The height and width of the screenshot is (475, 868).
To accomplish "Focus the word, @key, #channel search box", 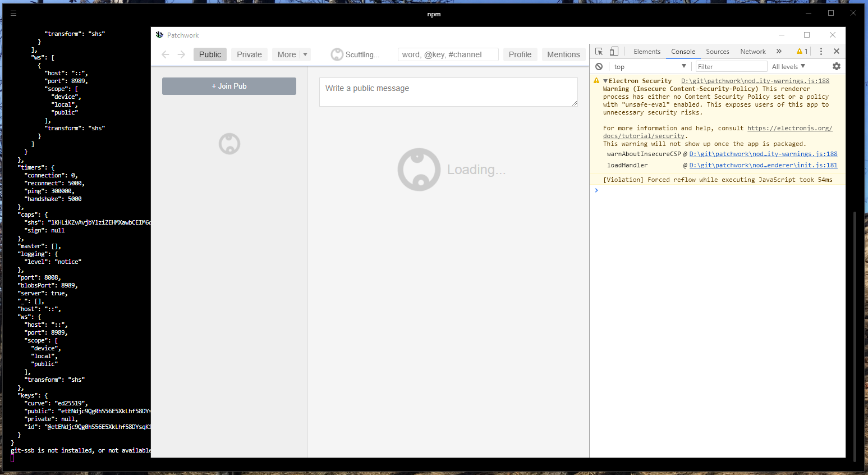I will pyautogui.click(x=448, y=54).
